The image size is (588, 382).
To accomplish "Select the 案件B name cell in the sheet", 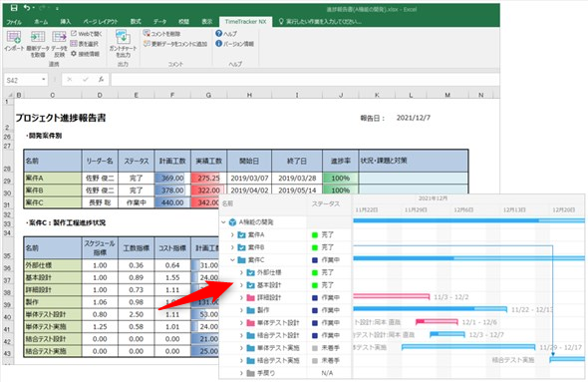I will [53, 191].
